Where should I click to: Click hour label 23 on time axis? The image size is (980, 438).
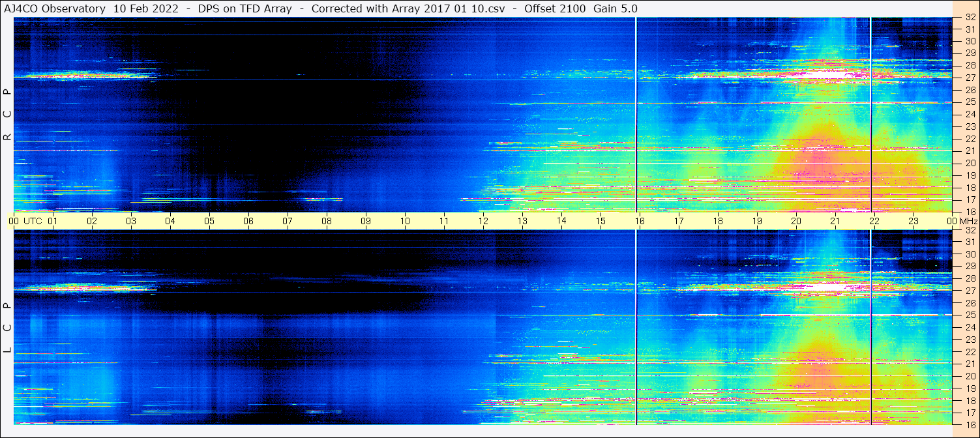point(913,221)
